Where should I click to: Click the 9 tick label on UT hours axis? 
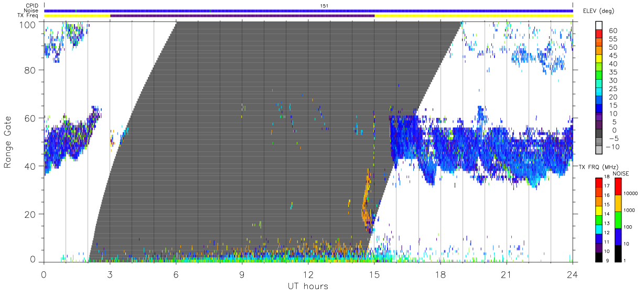tap(242, 274)
